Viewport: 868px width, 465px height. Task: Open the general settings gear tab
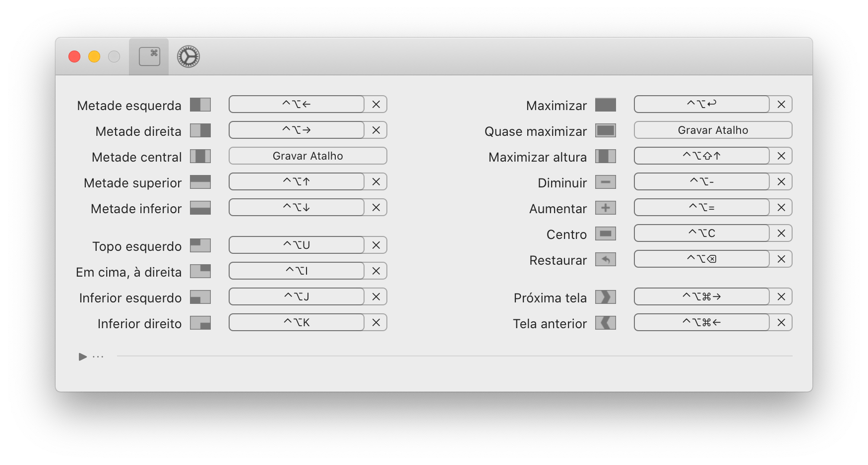coord(188,57)
